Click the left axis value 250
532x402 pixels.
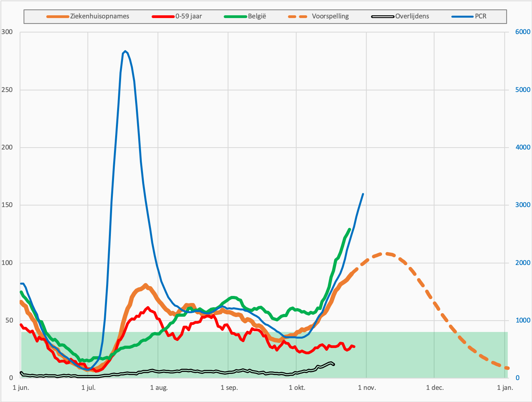click(7, 90)
